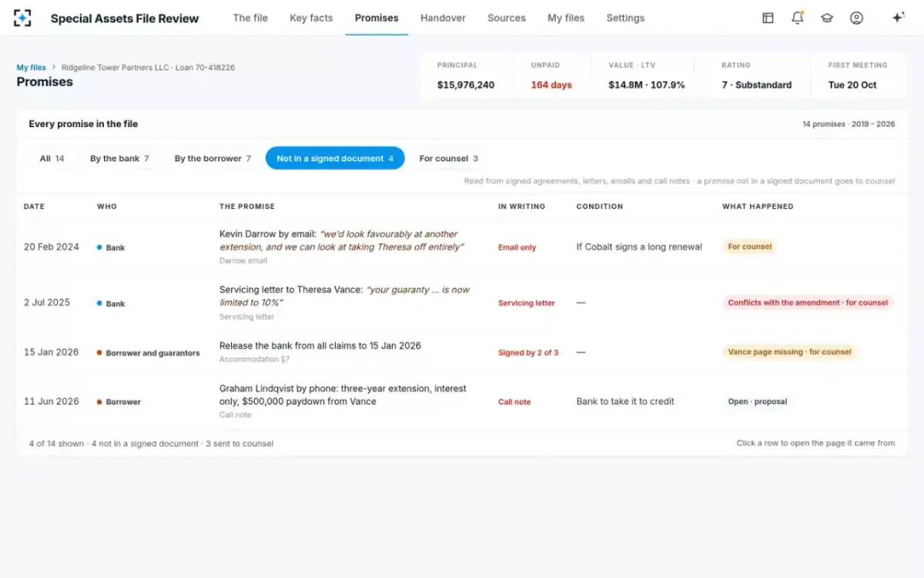
Task: Click the Accommodation §7 source label
Action: [255, 359]
